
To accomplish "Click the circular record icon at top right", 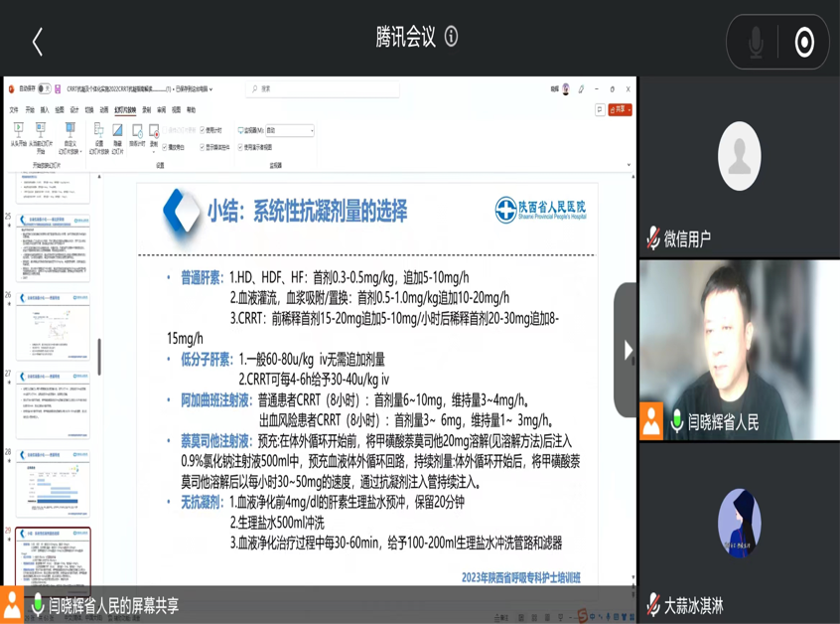I will point(804,42).
